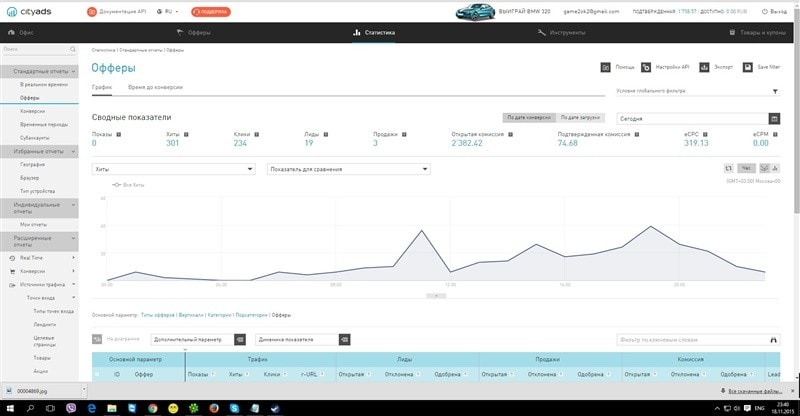Click the keyword filter input field
Screen dimensions: 800x416
(x=695, y=340)
